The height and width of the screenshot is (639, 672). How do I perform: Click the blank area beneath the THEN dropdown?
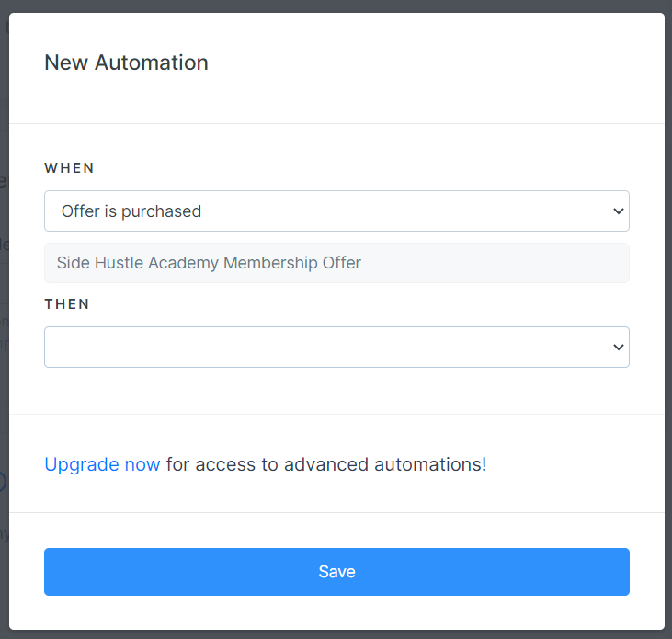[x=336, y=391]
